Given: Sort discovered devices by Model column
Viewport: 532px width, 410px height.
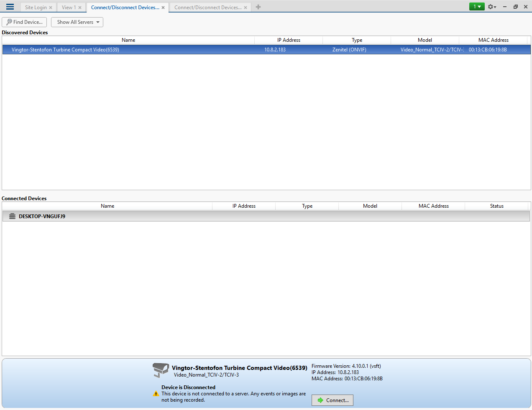Looking at the screenshot, I should pyautogui.click(x=425, y=40).
